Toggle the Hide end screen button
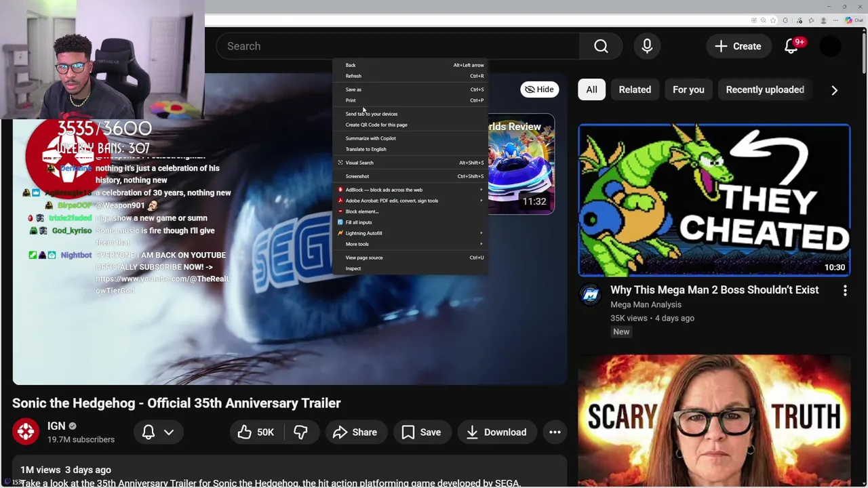This screenshot has height=488, width=868. tap(540, 89)
